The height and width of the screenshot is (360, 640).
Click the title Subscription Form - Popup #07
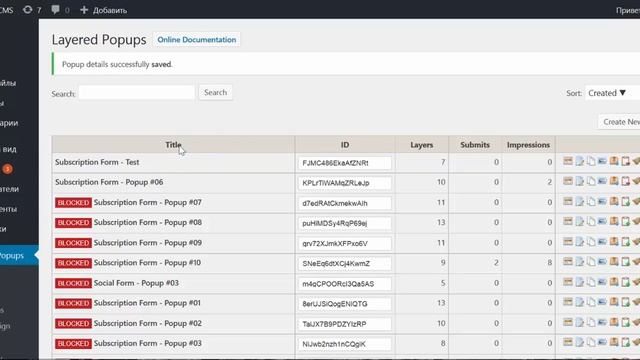148,202
